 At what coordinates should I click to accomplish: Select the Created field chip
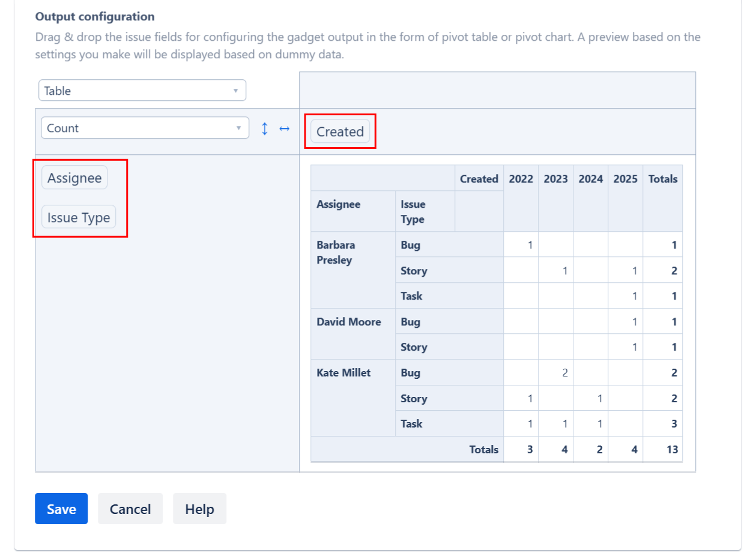coord(339,131)
